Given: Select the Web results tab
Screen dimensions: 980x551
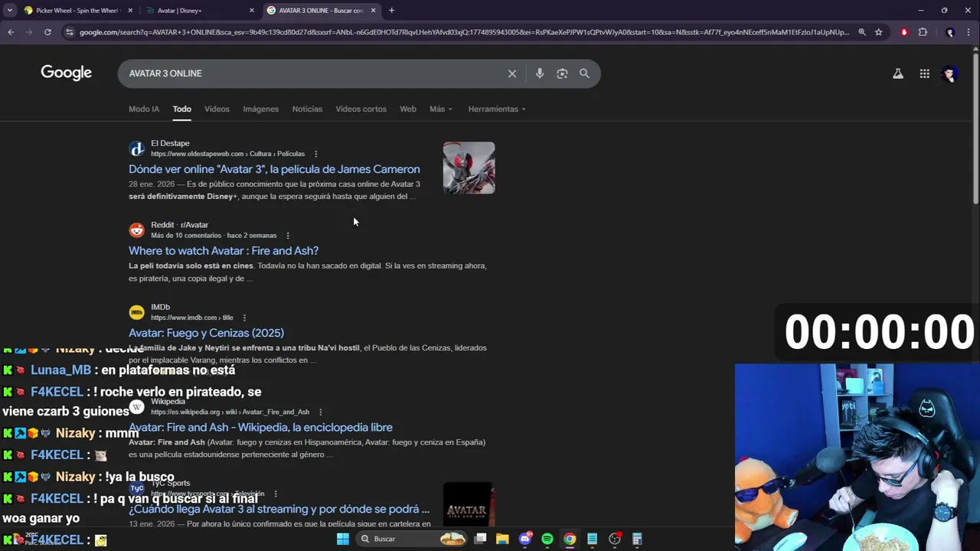Looking at the screenshot, I should pyautogui.click(x=408, y=109).
